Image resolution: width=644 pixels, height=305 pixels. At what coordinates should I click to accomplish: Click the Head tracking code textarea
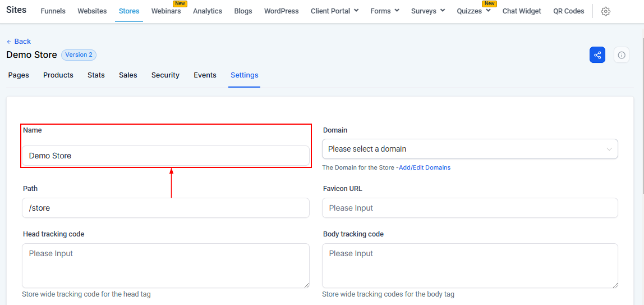click(x=165, y=266)
